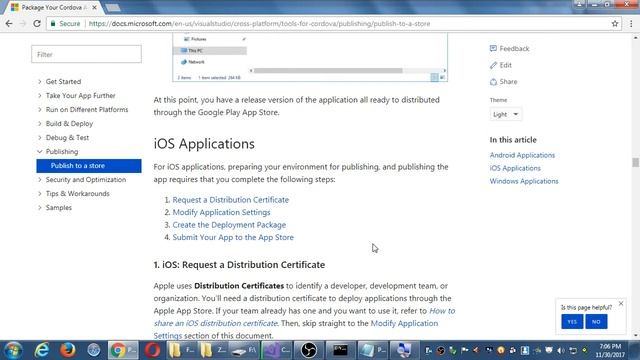Click NO on page helpful prompt
This screenshot has width=640, height=360.
pos(596,322)
